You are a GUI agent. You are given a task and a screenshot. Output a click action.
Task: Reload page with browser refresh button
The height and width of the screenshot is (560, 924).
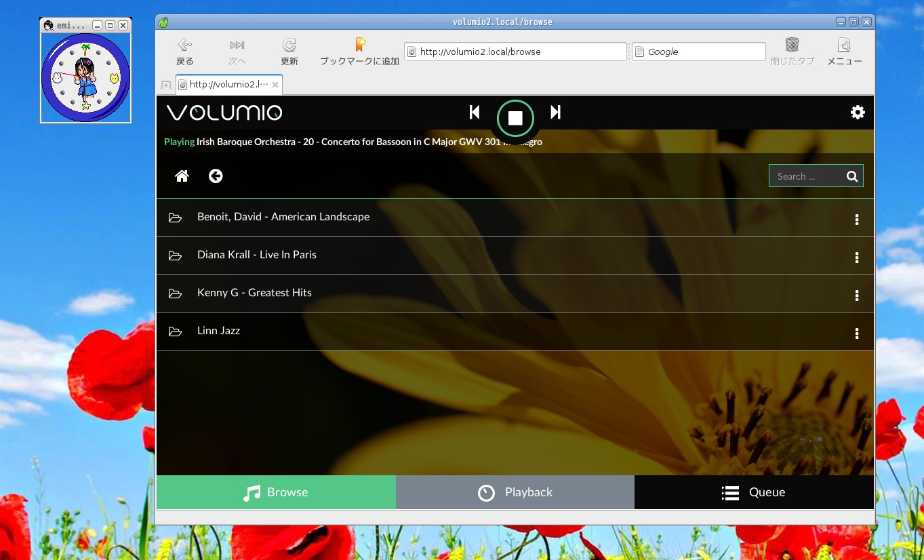point(289,52)
